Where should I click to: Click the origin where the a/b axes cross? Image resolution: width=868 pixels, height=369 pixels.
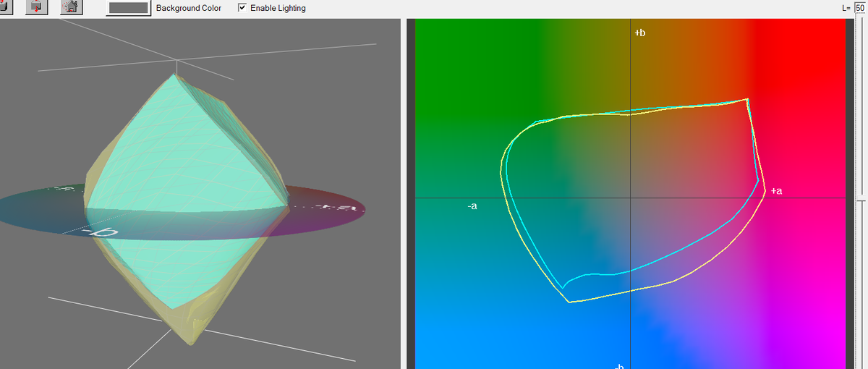point(631,197)
